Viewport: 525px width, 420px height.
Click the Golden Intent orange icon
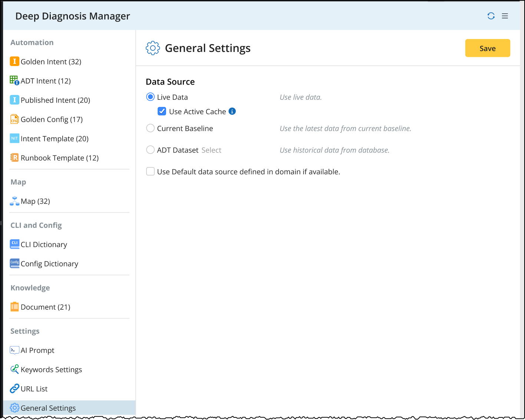tap(14, 61)
